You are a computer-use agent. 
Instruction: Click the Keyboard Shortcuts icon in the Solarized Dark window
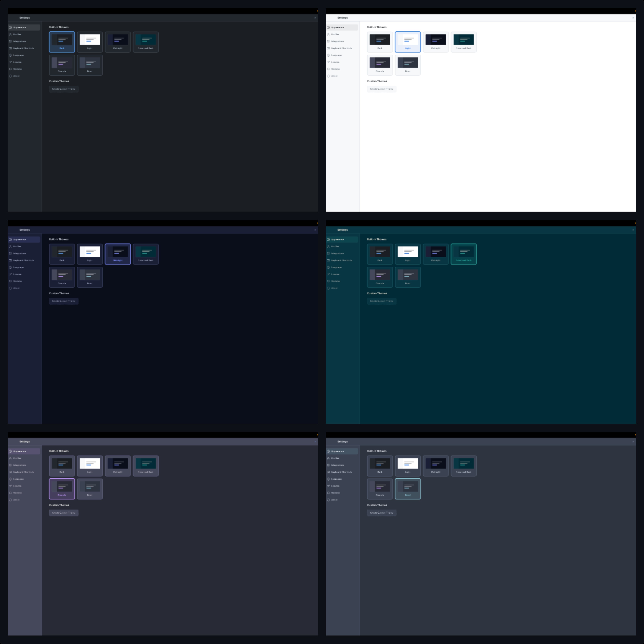328,260
